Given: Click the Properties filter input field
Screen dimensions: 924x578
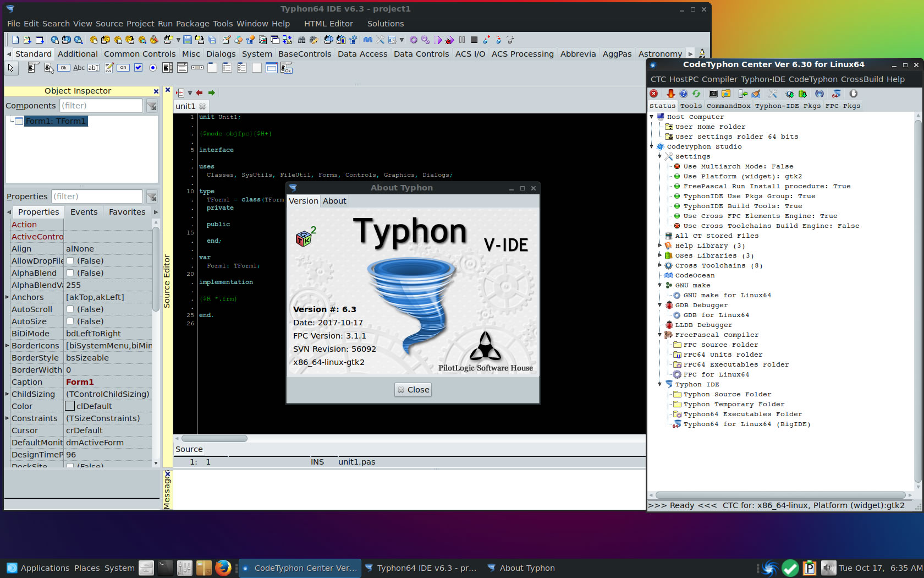Looking at the screenshot, I should (x=97, y=197).
